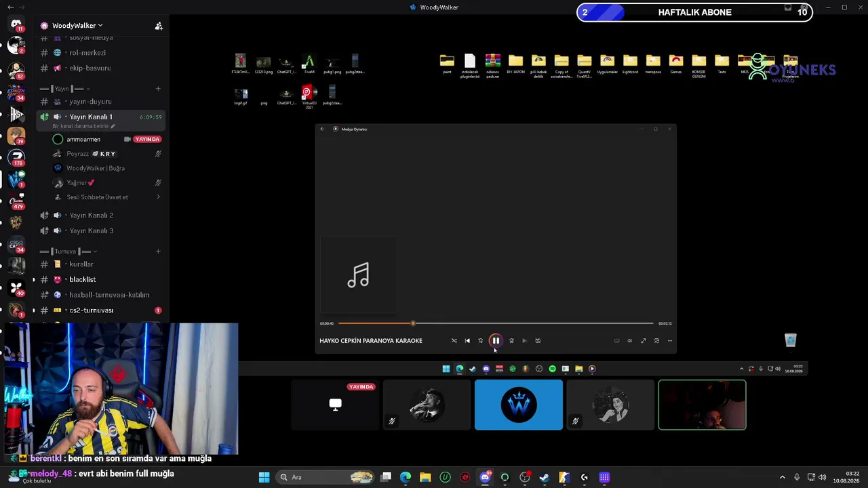The image size is (868, 488).
Task: Collapse the Turnuva category
Action: coord(69,251)
